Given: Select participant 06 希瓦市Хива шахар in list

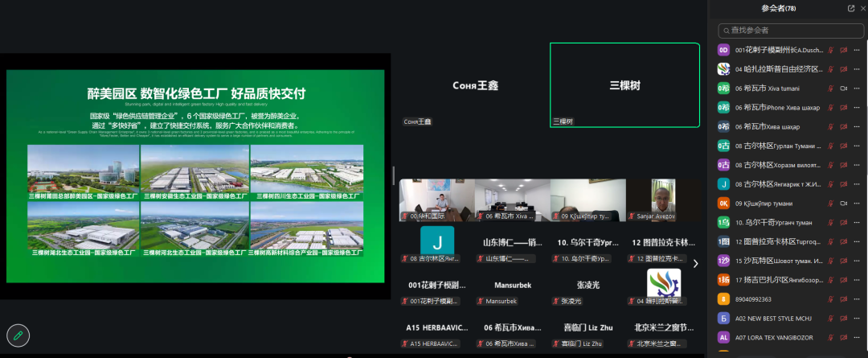Looking at the screenshot, I should pyautogui.click(x=790, y=126).
